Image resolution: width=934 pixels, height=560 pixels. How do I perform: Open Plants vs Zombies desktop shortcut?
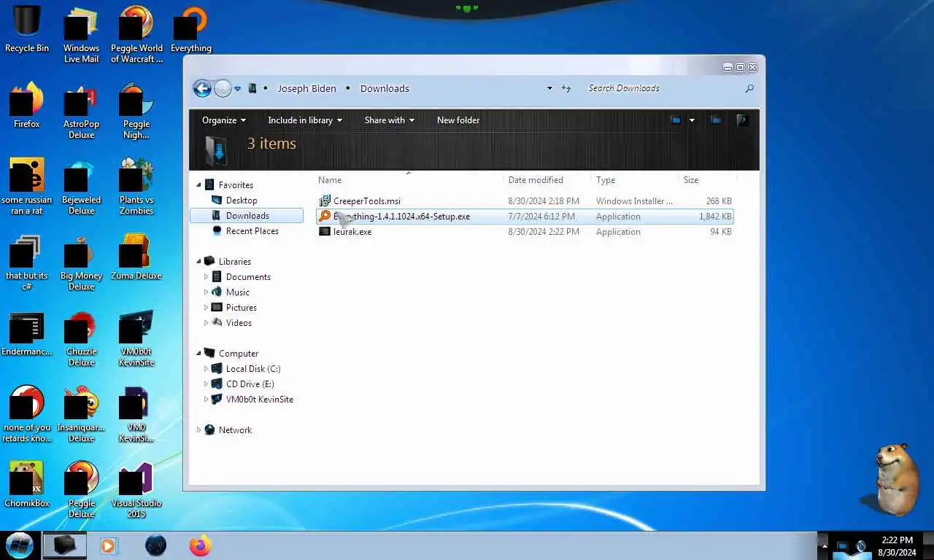136,187
